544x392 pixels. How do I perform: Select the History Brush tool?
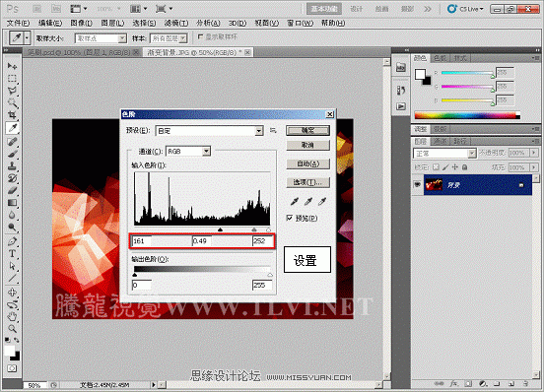point(12,178)
